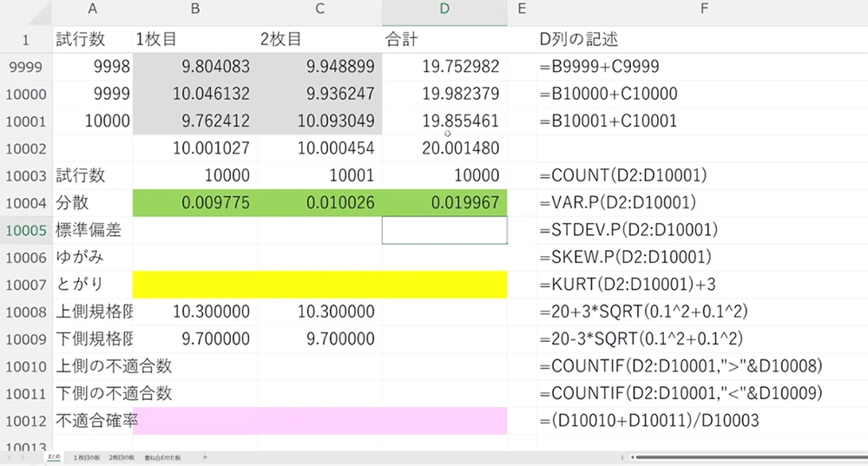Select column B header
Viewport: 868px width, 466px height.
coord(194,10)
